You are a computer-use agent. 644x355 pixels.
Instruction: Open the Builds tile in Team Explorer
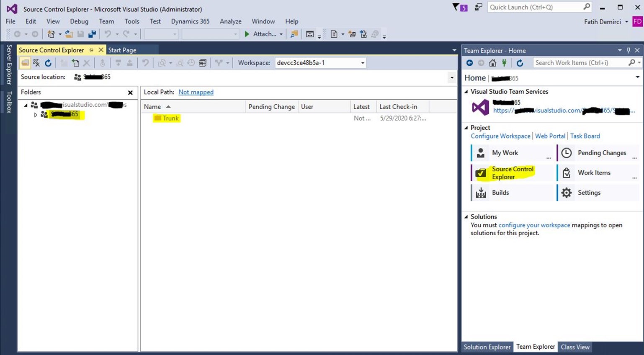tap(500, 193)
